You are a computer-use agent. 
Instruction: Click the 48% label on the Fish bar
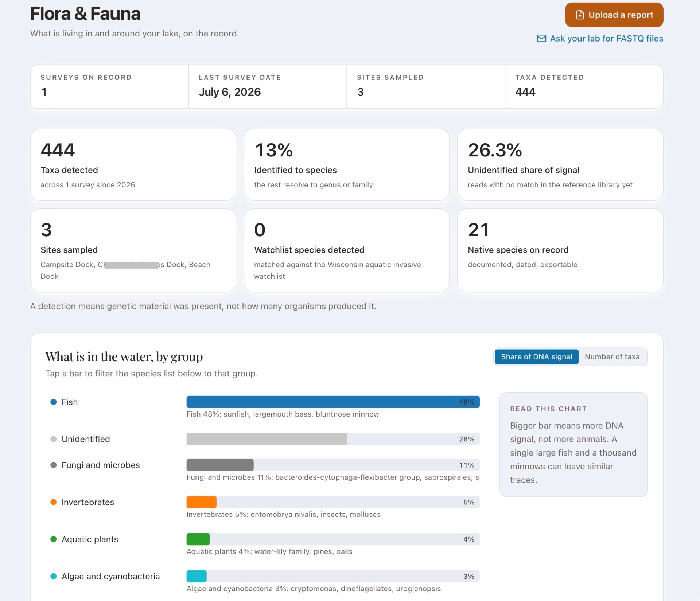pos(467,402)
